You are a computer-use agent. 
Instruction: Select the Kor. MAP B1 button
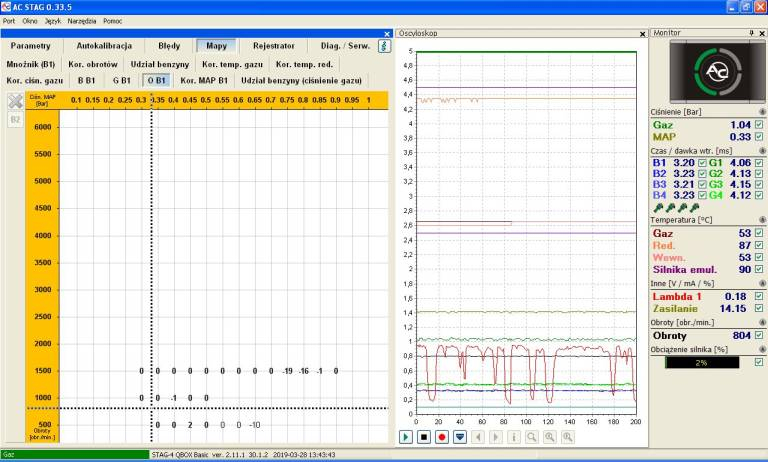click(204, 80)
